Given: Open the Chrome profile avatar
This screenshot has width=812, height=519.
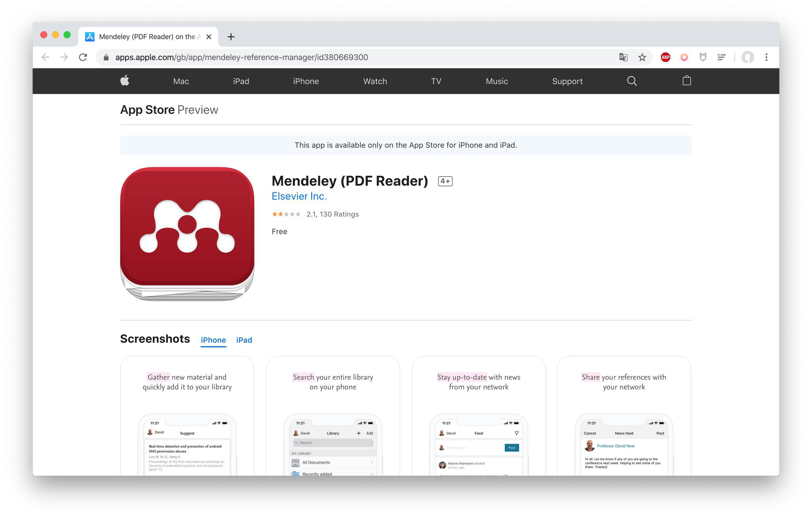Looking at the screenshot, I should click(747, 57).
